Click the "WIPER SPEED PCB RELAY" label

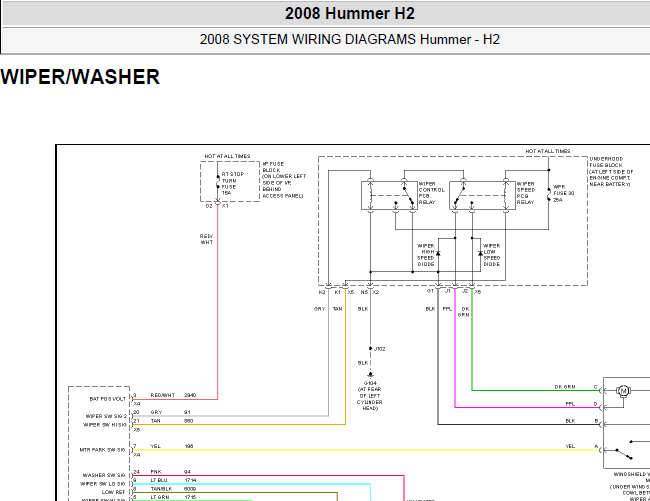(x=526, y=193)
